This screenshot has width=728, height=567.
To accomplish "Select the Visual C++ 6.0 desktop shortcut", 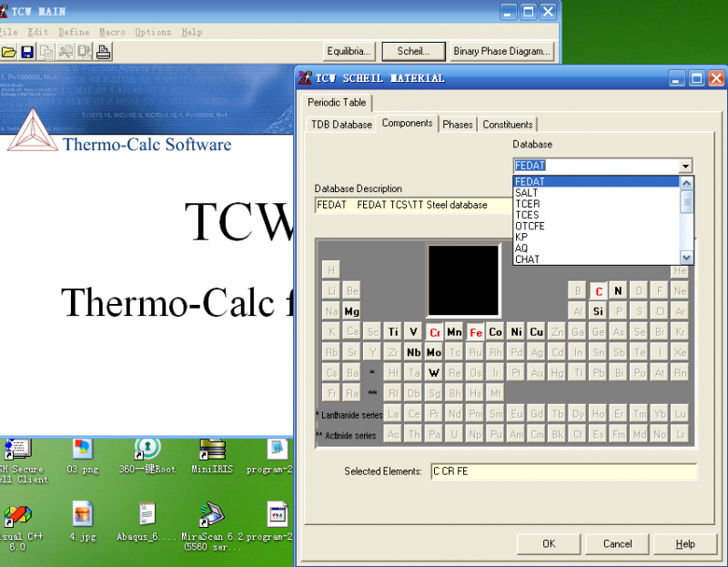I will point(16,528).
